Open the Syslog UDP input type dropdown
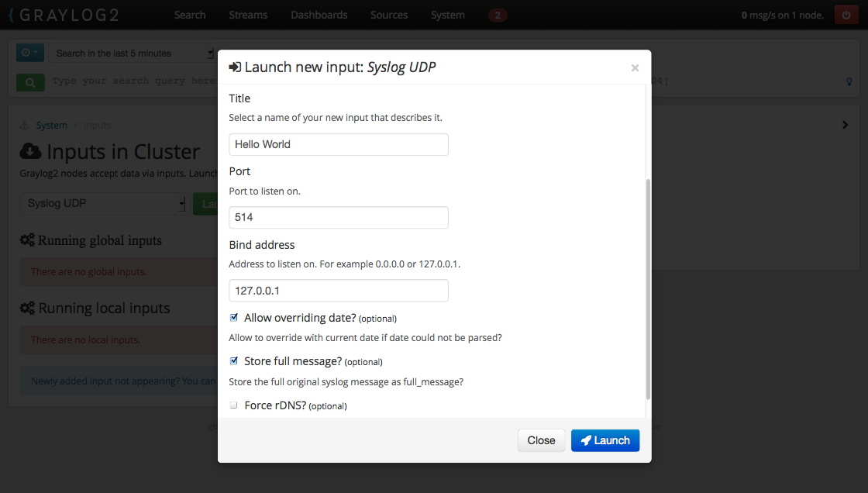The image size is (868, 493). pyautogui.click(x=103, y=203)
